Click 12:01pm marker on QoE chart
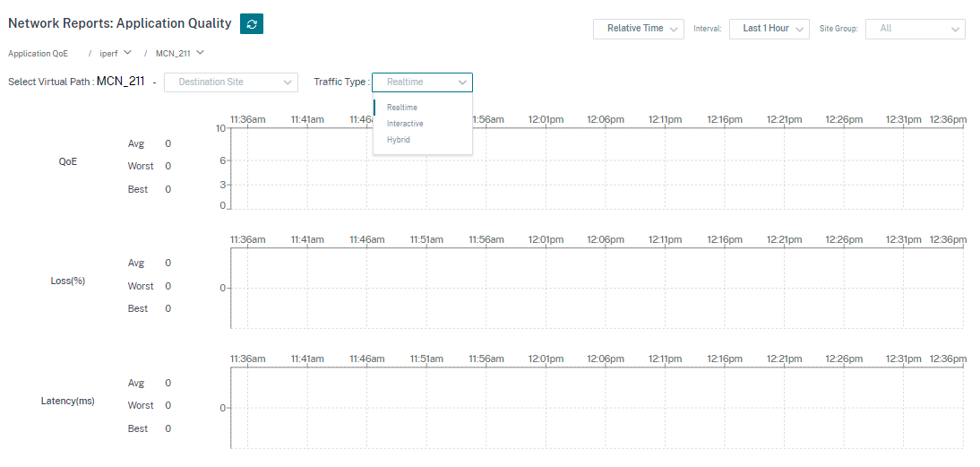Screen dimensions: 980x467 (546, 119)
